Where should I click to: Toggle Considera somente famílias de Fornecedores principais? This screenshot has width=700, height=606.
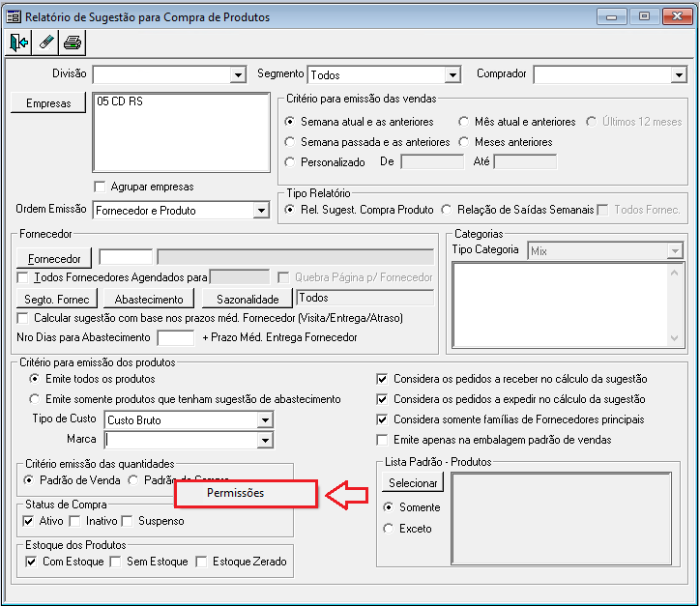point(382,419)
